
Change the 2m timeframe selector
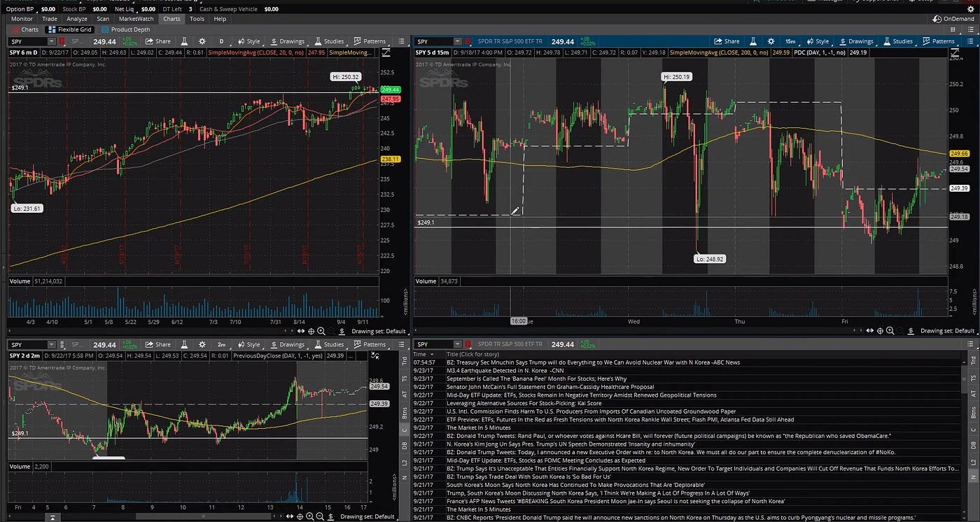222,344
